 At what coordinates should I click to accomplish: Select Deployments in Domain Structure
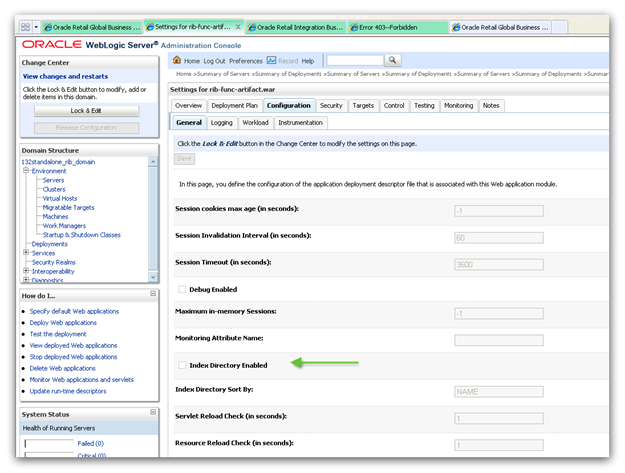(x=49, y=244)
